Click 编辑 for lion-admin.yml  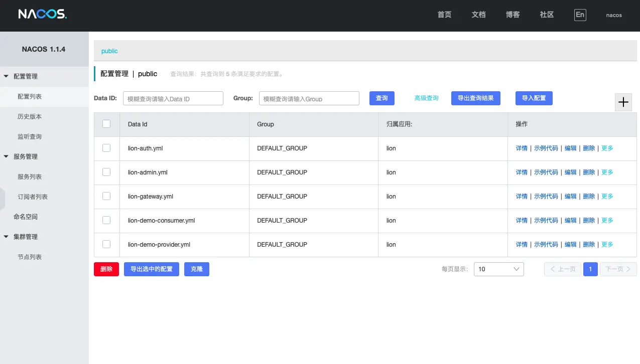pos(570,172)
